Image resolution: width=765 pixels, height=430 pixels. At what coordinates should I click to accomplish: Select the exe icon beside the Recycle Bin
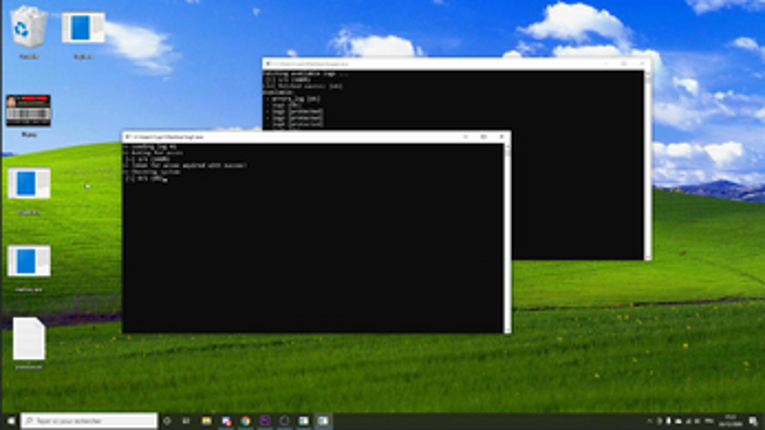(x=83, y=34)
